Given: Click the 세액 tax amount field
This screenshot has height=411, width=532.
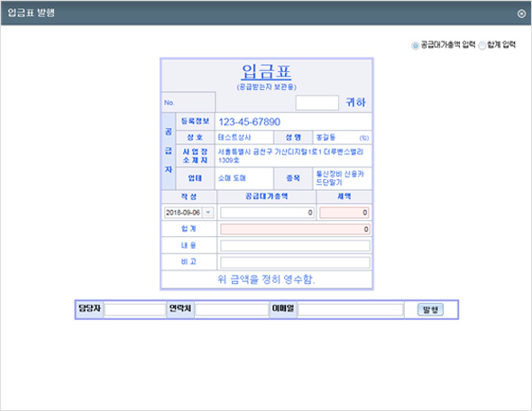Looking at the screenshot, I should pyautogui.click(x=344, y=213).
